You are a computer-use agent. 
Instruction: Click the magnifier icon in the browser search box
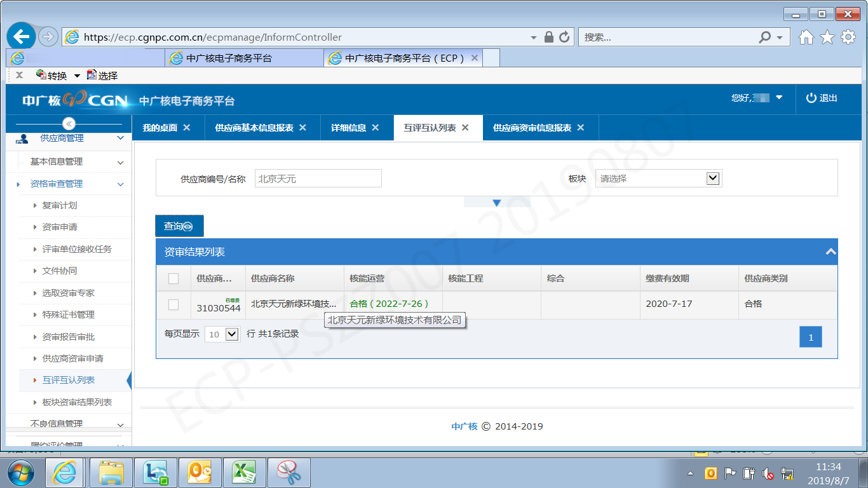point(765,37)
